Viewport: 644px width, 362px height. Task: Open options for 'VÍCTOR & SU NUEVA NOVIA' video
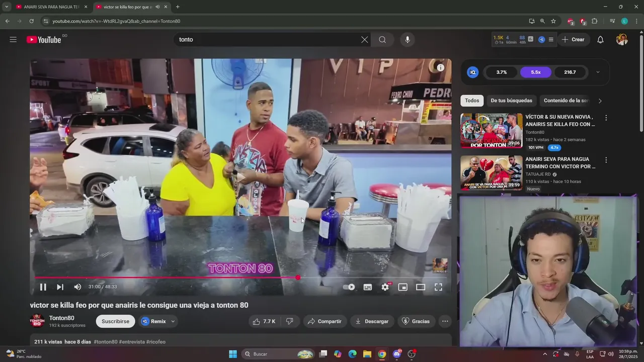[606, 118]
